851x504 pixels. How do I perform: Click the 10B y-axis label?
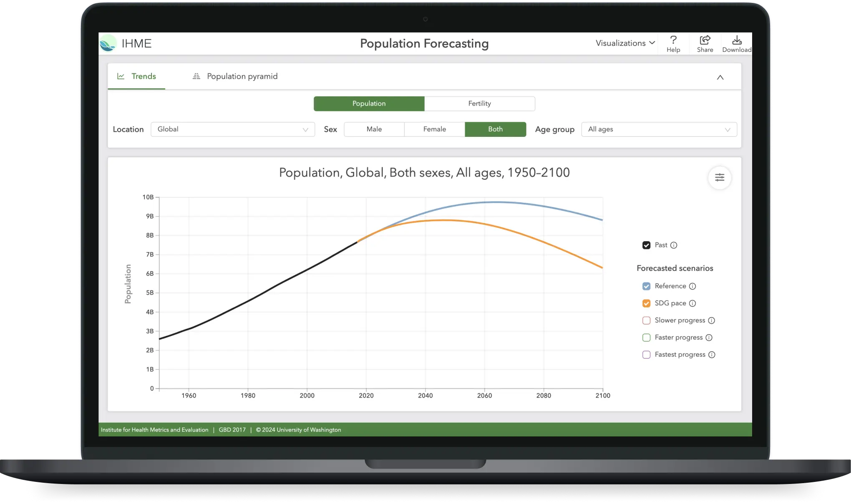pyautogui.click(x=148, y=197)
